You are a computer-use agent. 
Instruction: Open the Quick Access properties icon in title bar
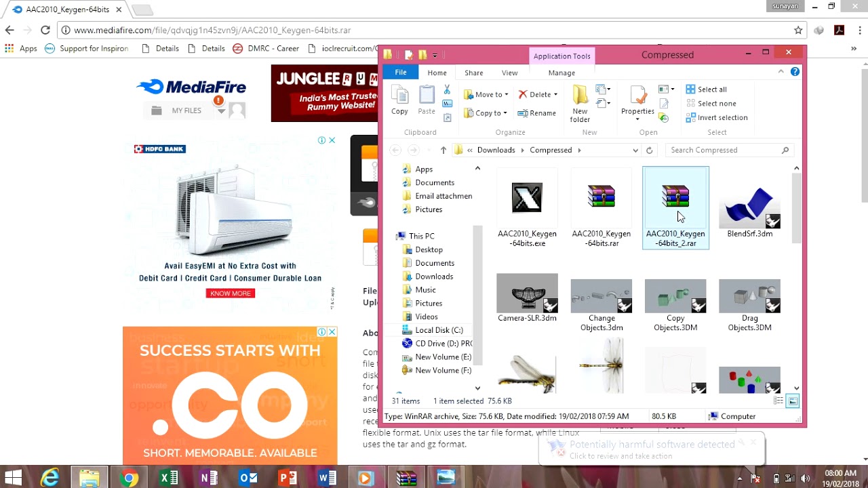409,55
